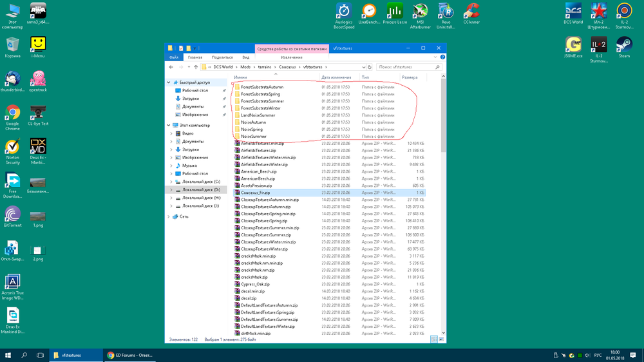Image resolution: width=644 pixels, height=362 pixels.
Task: Switch to details list view mode
Action: 434,339
